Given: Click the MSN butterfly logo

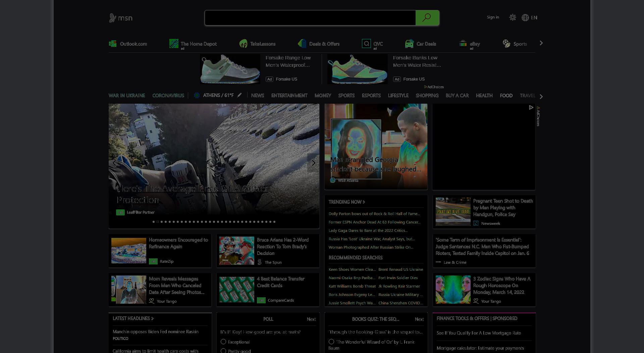Looking at the screenshot, I should [113, 18].
